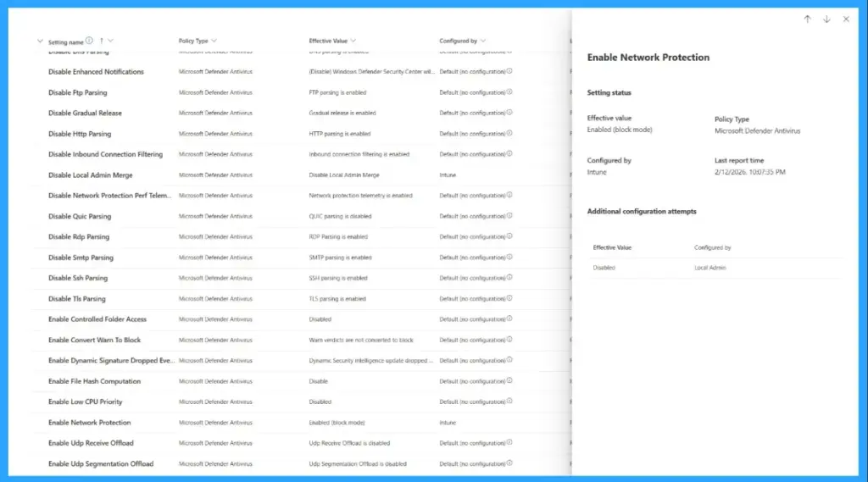Click 'Microsoft Defender Antivirus' under Policy Type in pane
This screenshot has height=482, width=868.
[757, 131]
